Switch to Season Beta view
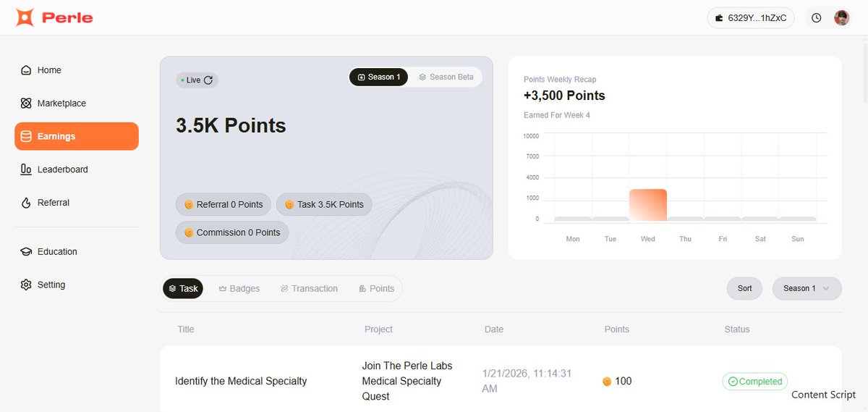 click(446, 77)
